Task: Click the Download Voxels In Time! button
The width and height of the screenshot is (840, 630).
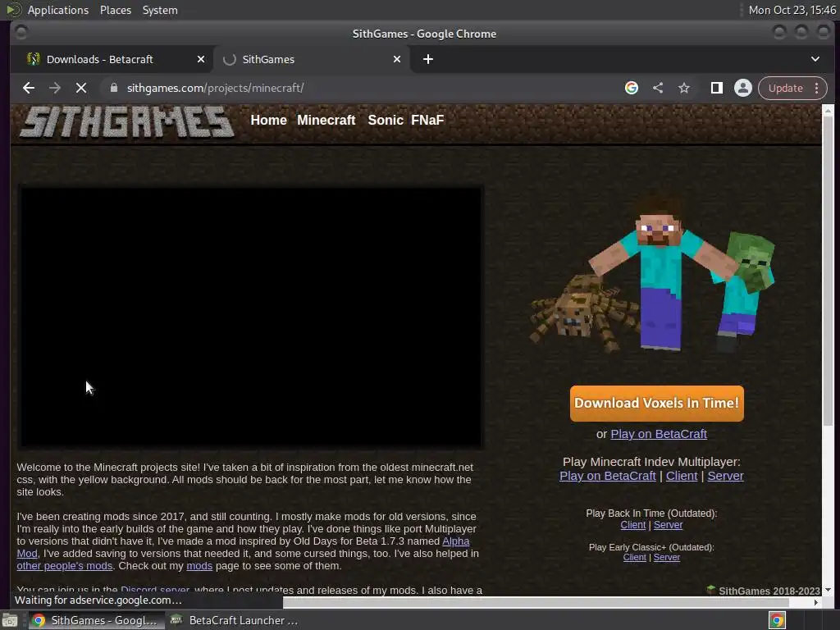Action: pyautogui.click(x=657, y=404)
